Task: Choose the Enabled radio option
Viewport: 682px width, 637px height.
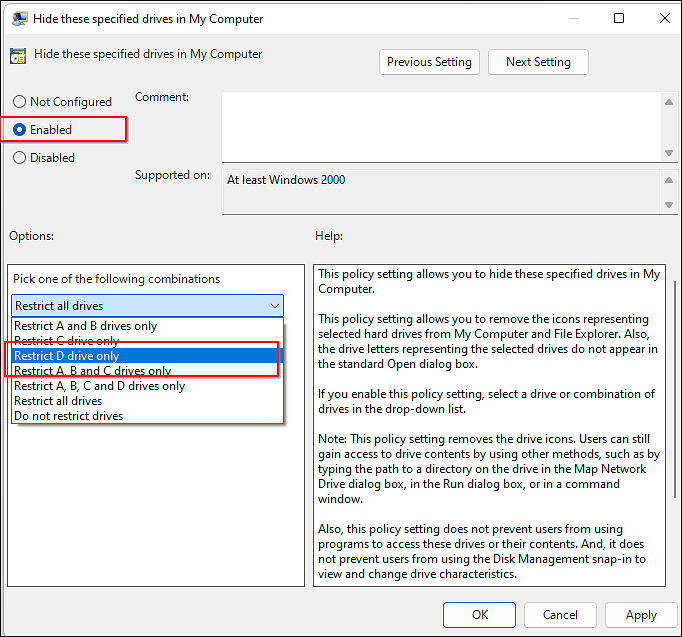Action: pyautogui.click(x=20, y=130)
